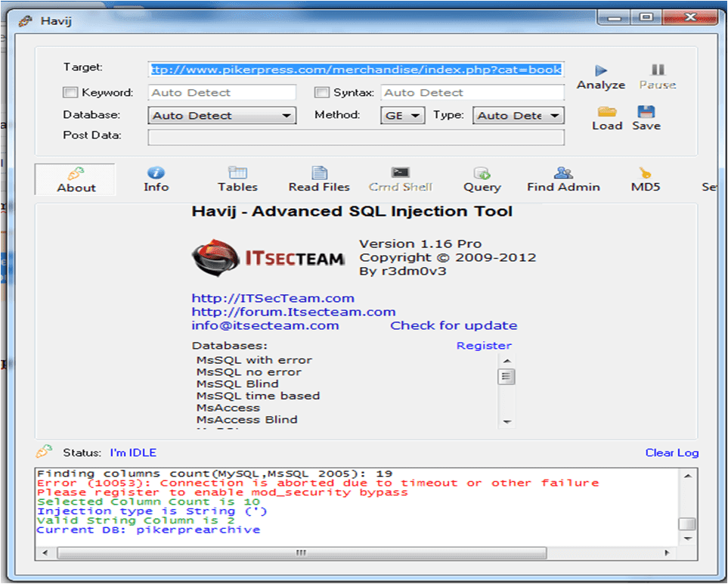Screen dimensions: 728x584
Task: Click the Selected Column Count is 10 line
Action: 148,502
